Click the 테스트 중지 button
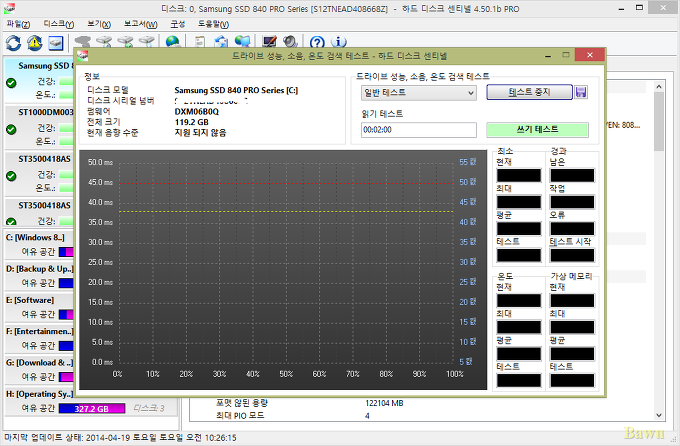 pos(529,92)
